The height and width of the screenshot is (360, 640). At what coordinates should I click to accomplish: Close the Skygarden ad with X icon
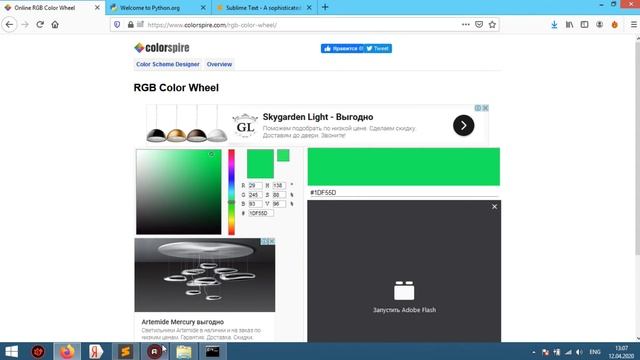click(485, 108)
